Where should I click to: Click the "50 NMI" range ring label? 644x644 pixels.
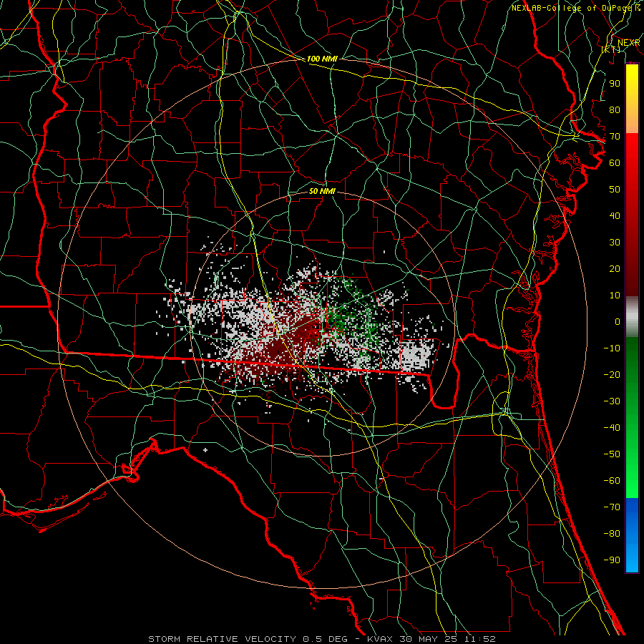(322, 191)
